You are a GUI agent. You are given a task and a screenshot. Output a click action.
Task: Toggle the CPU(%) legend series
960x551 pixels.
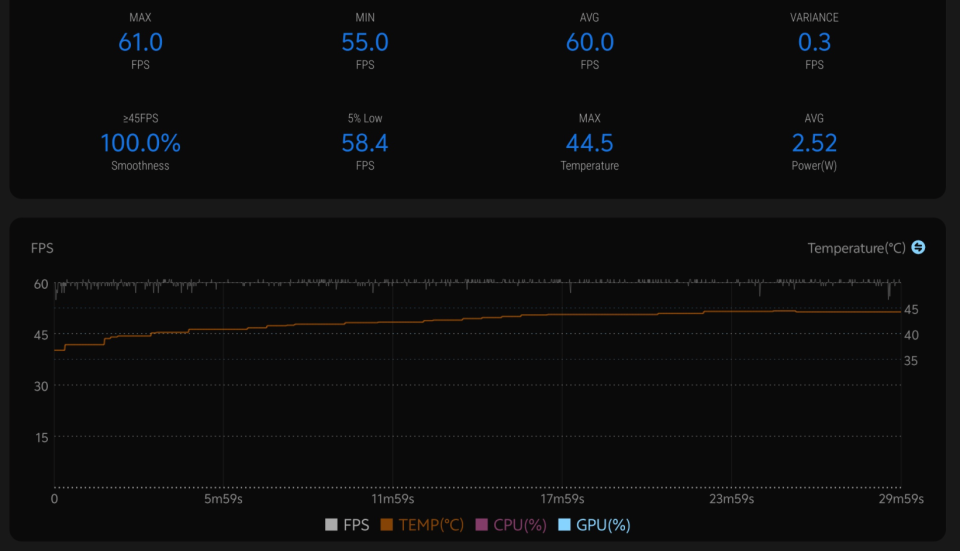pyautogui.click(x=511, y=525)
